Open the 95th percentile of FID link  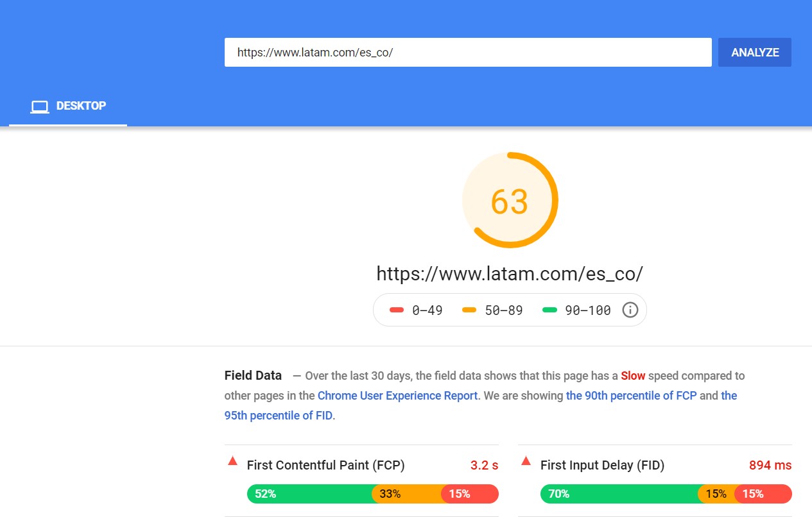pyautogui.click(x=278, y=416)
